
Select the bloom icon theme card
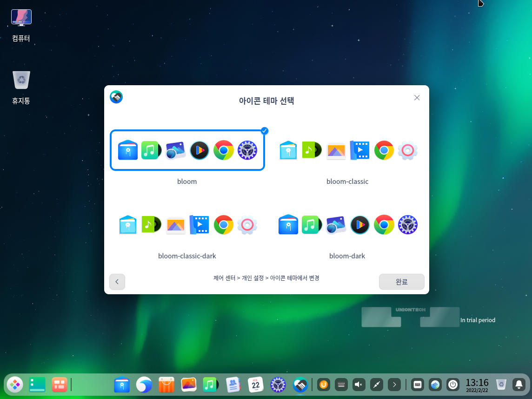(187, 150)
